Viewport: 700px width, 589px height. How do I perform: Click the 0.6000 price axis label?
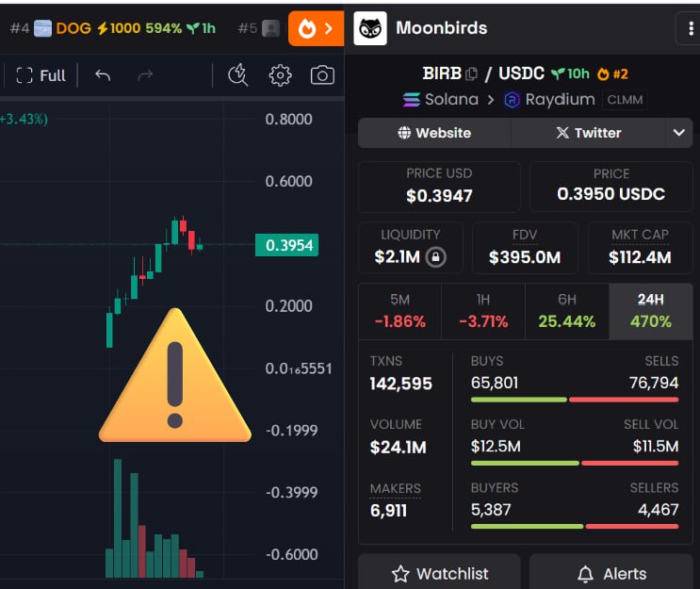[288, 181]
